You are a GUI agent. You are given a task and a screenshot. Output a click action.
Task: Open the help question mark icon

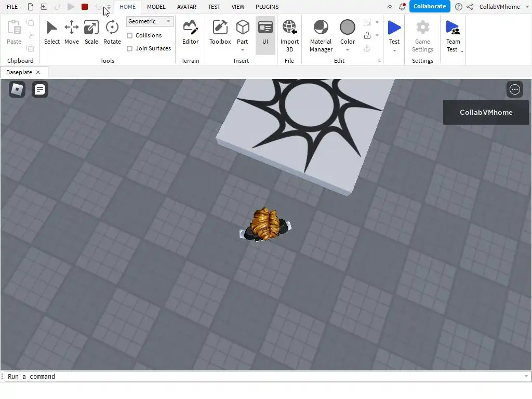point(458,7)
